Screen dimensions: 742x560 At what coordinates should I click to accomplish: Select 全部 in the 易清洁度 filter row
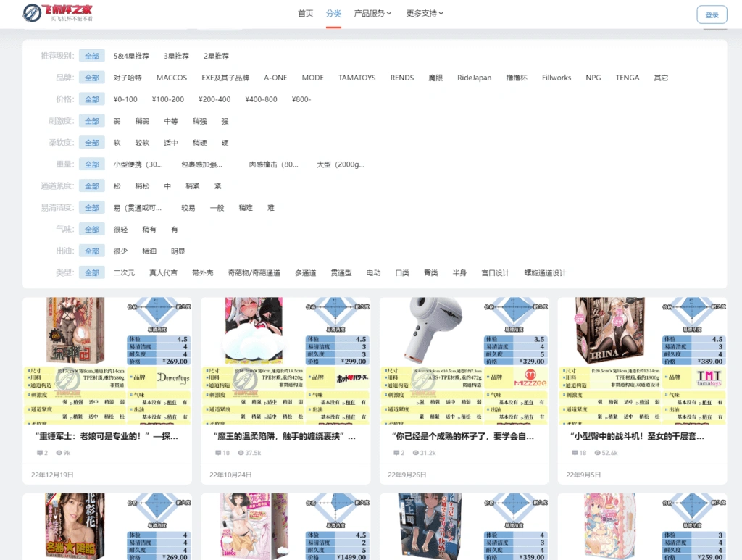coord(92,208)
